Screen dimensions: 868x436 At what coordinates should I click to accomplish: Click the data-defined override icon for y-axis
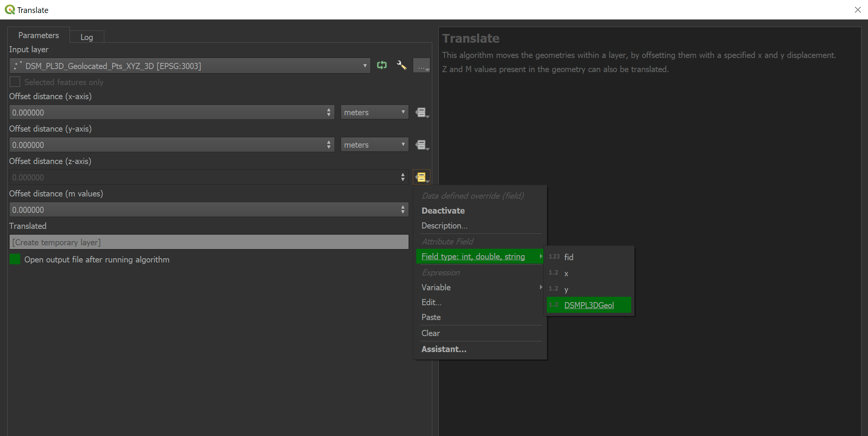click(x=422, y=145)
